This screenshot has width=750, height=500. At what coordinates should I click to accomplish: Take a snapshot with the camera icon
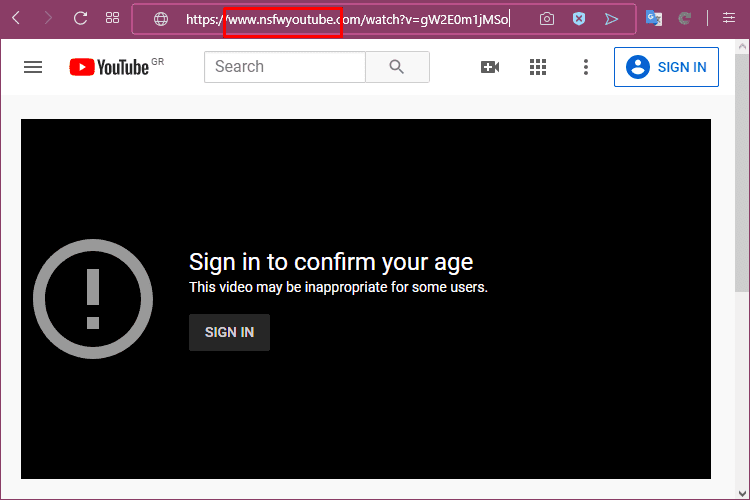(547, 19)
